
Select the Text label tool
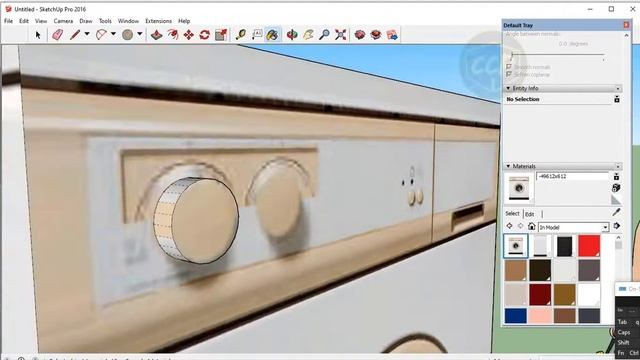click(257, 35)
